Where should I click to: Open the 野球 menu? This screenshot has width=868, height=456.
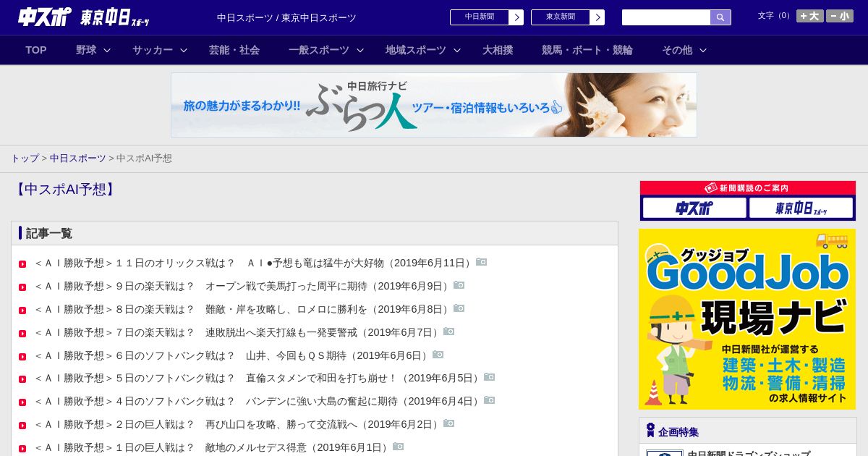(86, 50)
